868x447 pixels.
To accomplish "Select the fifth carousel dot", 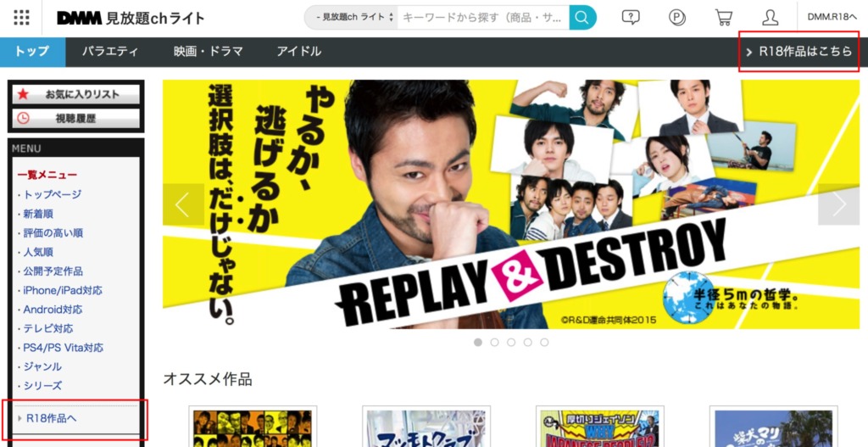I will pos(544,343).
